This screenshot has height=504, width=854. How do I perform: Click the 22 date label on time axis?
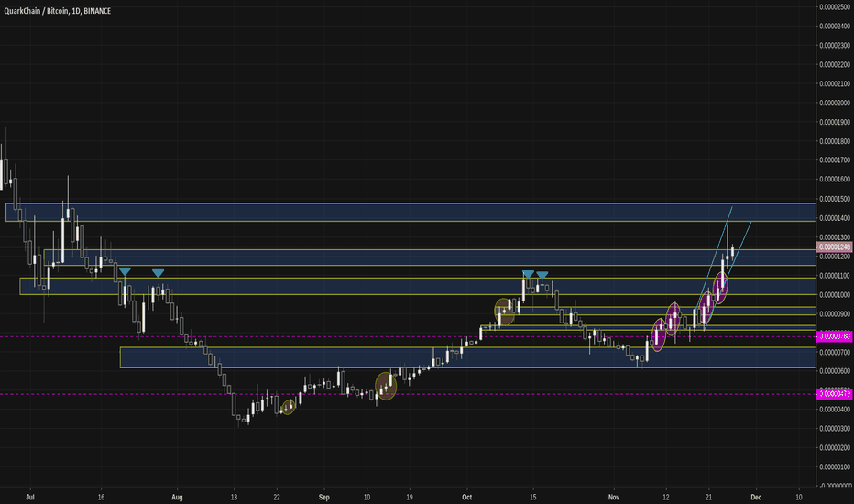(x=277, y=497)
